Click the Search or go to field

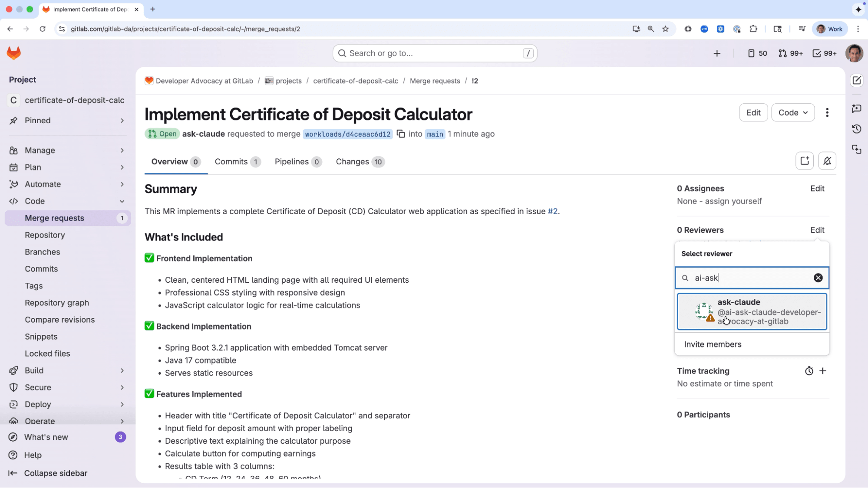pos(434,53)
